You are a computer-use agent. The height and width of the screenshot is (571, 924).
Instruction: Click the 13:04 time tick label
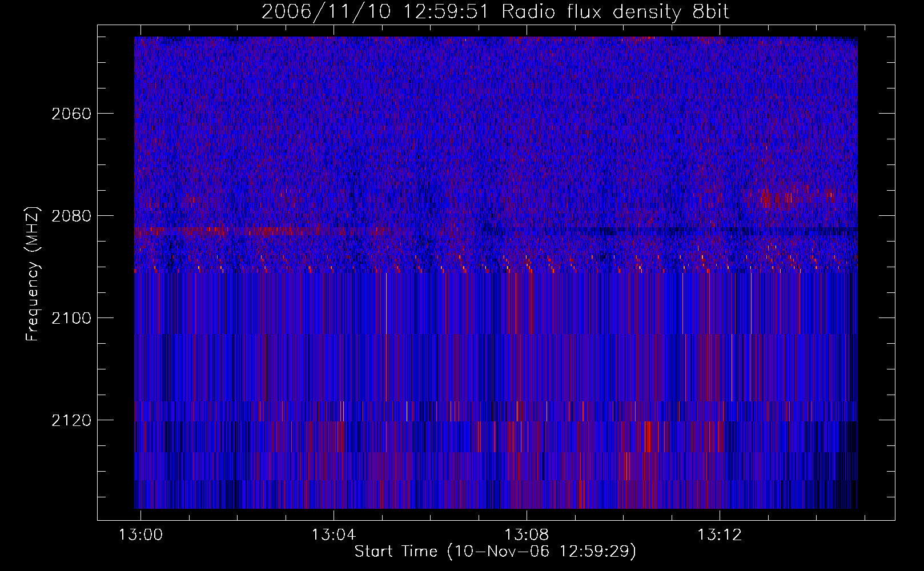click(334, 534)
